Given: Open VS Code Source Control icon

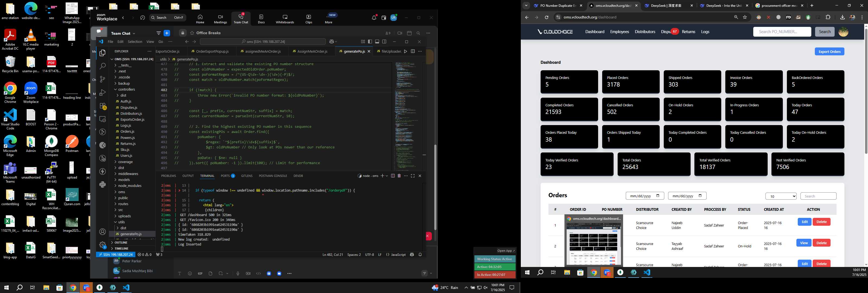Looking at the screenshot, I should coord(103,79).
